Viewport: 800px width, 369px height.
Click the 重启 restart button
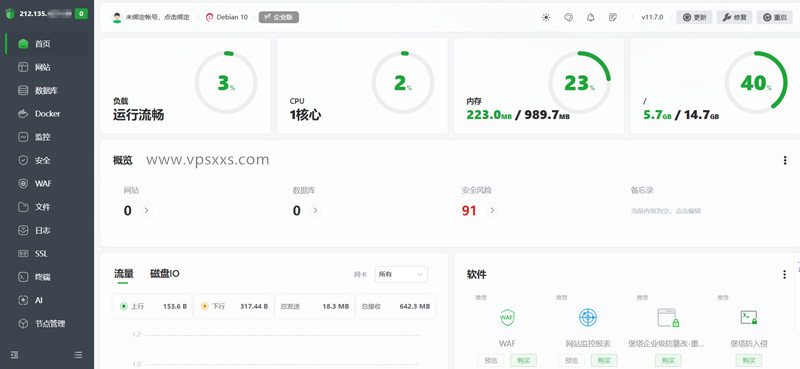click(774, 17)
